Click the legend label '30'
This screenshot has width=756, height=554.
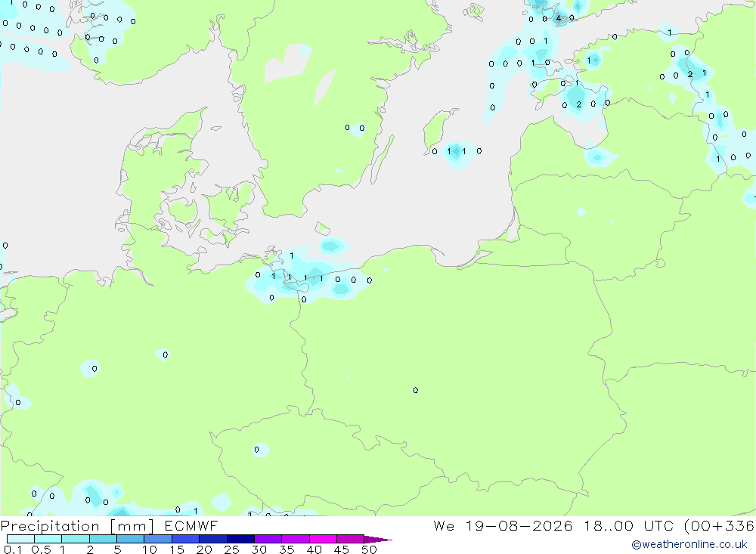click(x=259, y=549)
